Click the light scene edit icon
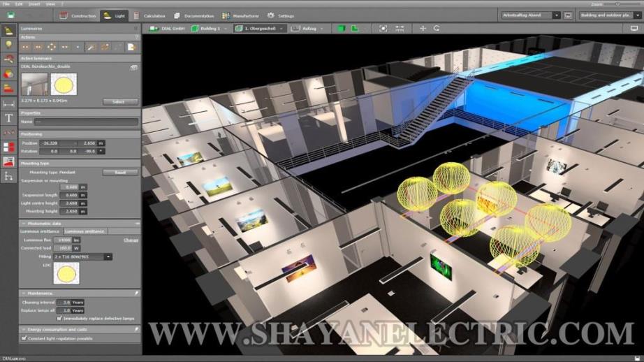 pyautogui.click(x=568, y=15)
